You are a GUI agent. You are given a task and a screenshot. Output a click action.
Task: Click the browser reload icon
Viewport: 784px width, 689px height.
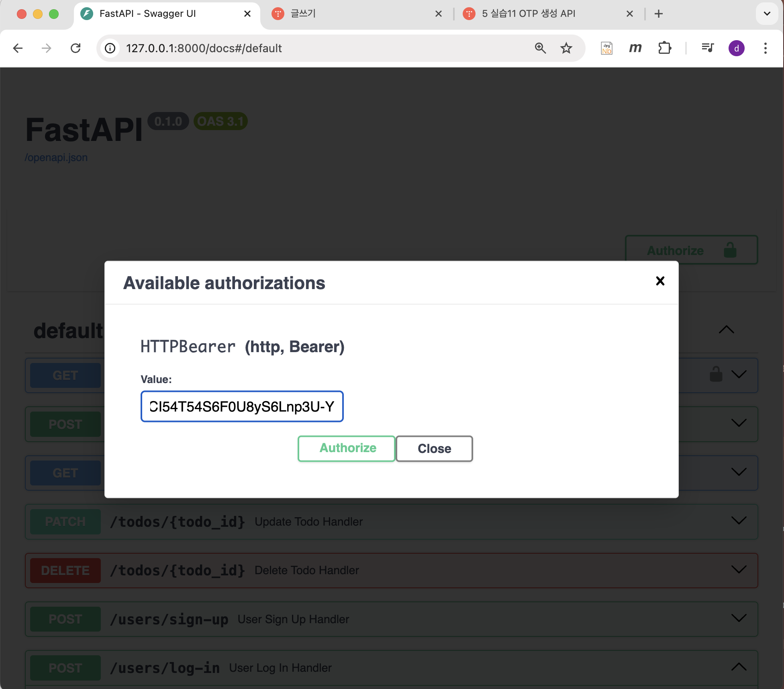click(76, 48)
